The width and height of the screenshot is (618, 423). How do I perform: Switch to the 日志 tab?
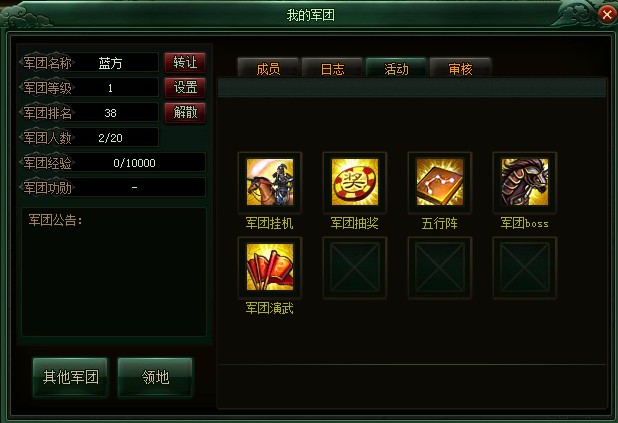(332, 68)
